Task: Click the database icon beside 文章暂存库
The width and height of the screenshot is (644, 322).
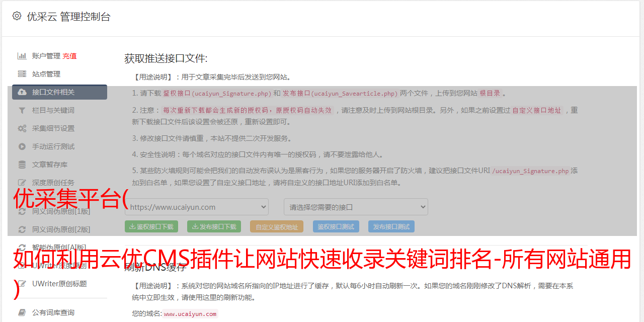Action: coord(22,165)
